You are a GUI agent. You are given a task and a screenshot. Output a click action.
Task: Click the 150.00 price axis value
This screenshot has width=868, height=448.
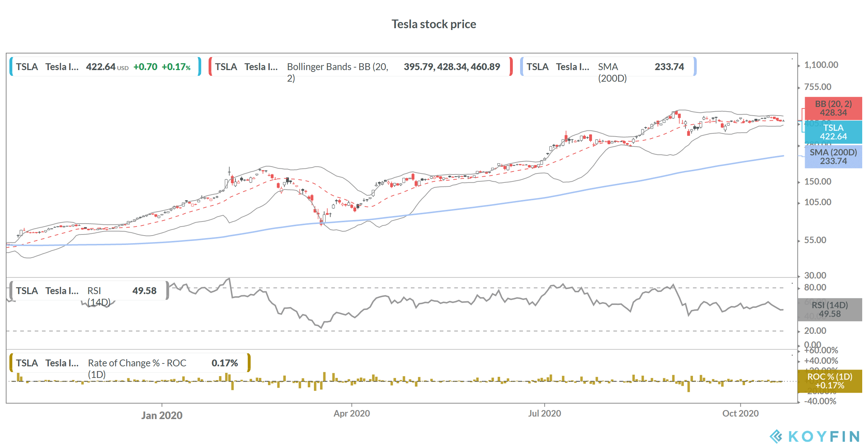818,181
